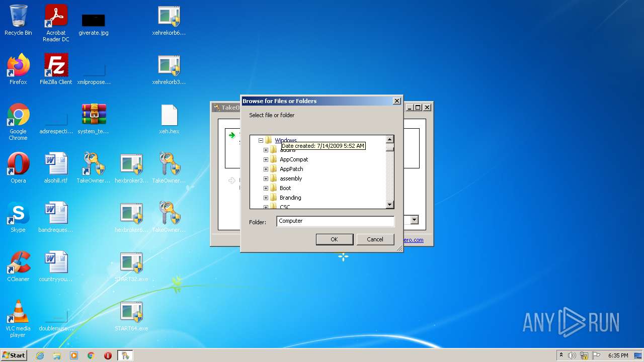Expand the assembly folder

click(266, 178)
